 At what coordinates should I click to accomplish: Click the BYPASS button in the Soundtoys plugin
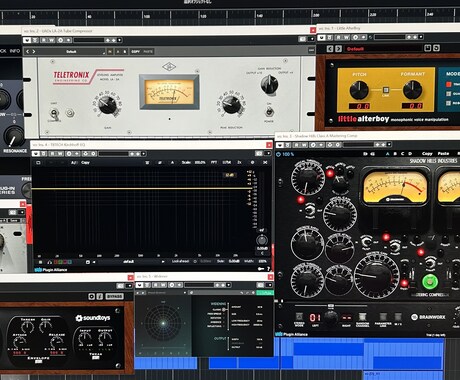[114, 296]
